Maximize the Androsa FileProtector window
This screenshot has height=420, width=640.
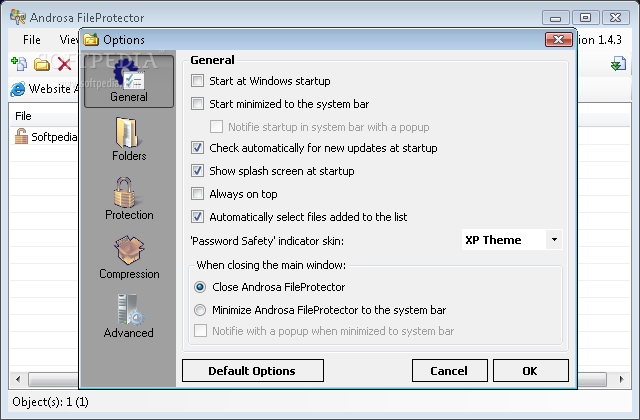pyautogui.click(x=585, y=18)
